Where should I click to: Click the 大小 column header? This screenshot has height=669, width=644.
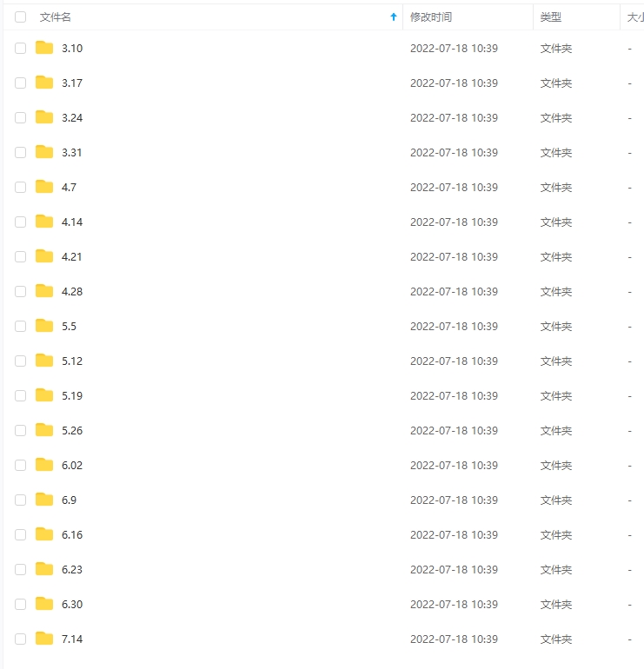(x=634, y=17)
